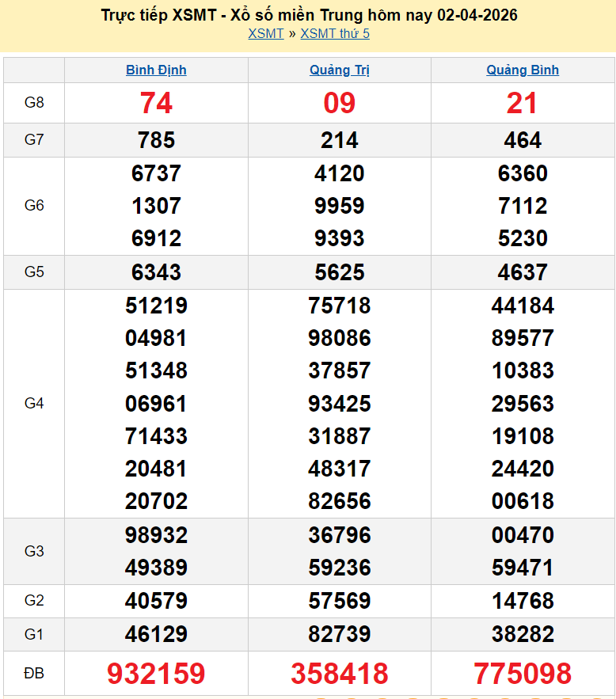Click the G8 row label

[34, 103]
